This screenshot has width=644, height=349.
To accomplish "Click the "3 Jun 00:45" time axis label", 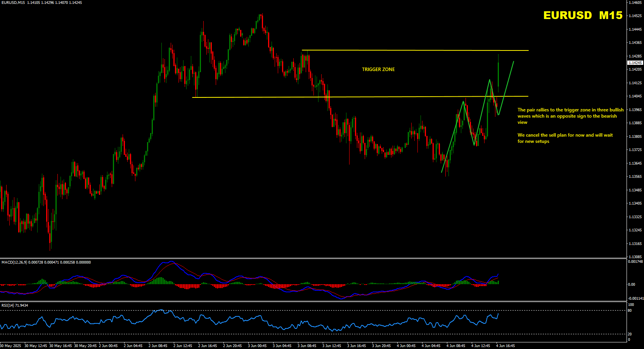I will (x=257, y=346).
